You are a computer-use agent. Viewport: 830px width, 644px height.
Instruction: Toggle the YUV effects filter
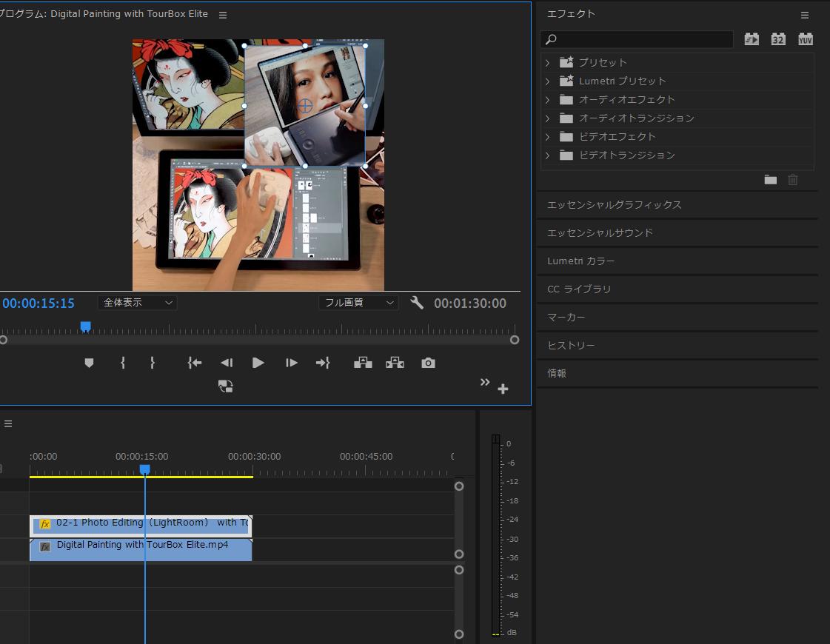806,39
